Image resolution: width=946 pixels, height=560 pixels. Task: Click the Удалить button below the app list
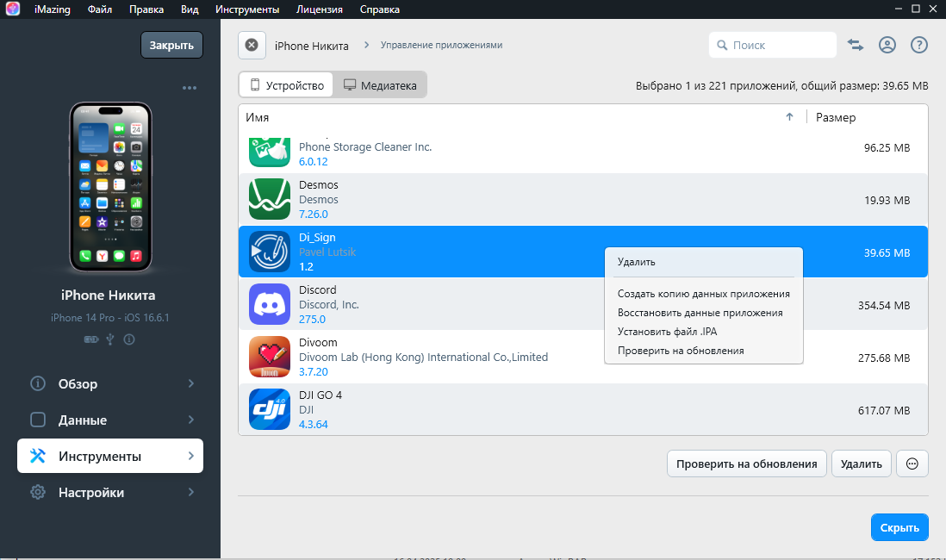[x=861, y=464]
